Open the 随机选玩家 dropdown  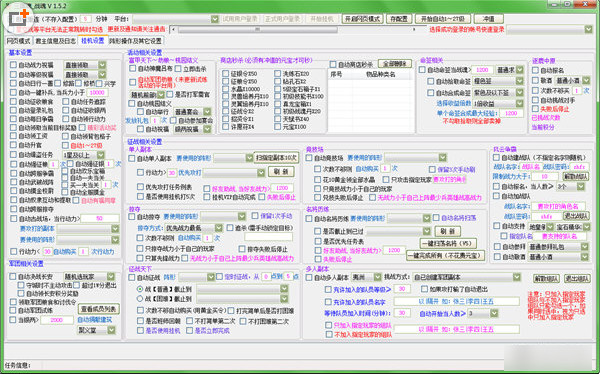(89, 276)
